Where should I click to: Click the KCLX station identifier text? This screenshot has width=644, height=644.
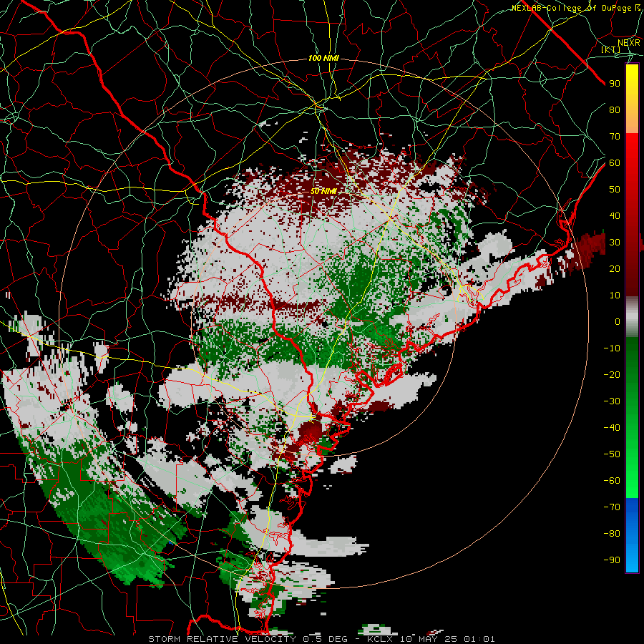pyautogui.click(x=380, y=639)
